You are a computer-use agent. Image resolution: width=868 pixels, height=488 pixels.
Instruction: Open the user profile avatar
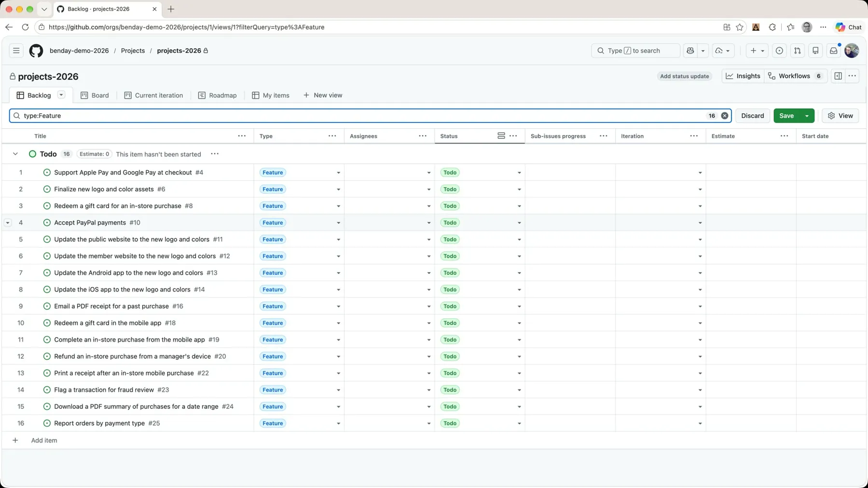tap(852, 51)
